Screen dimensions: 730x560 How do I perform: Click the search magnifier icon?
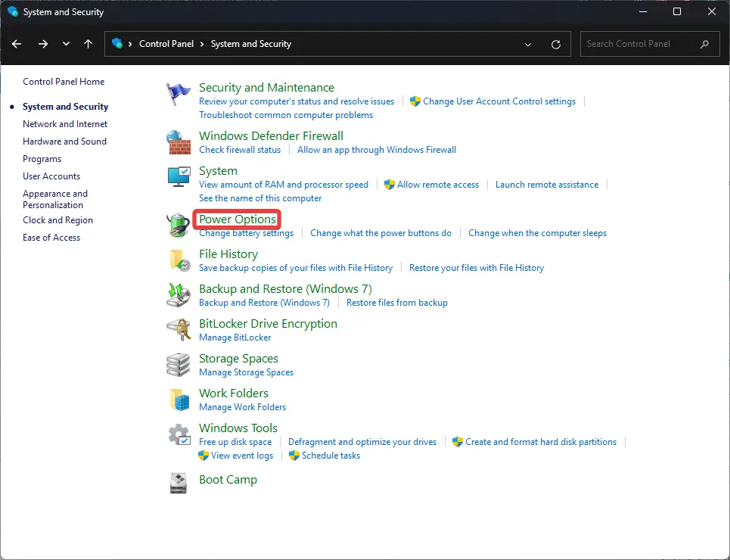point(704,44)
